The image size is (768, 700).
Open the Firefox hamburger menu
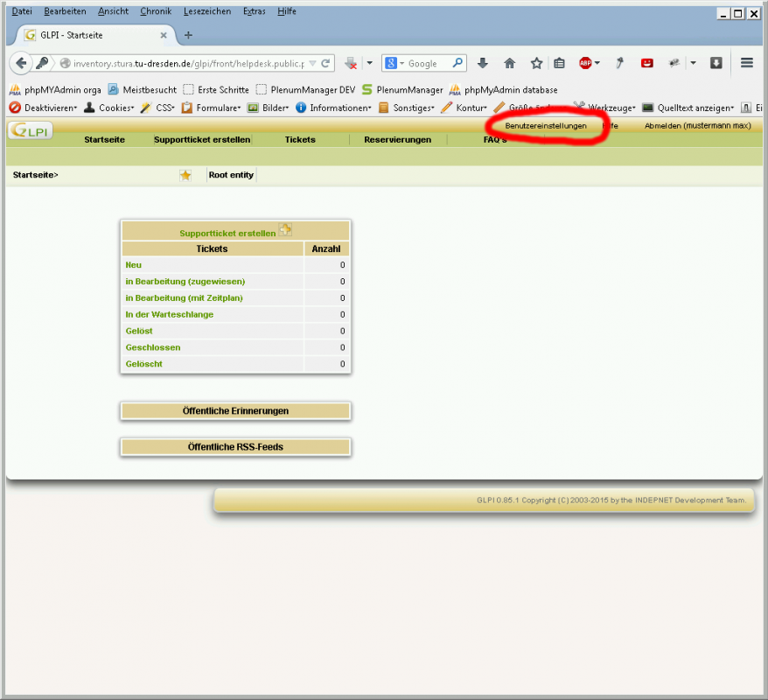point(746,63)
